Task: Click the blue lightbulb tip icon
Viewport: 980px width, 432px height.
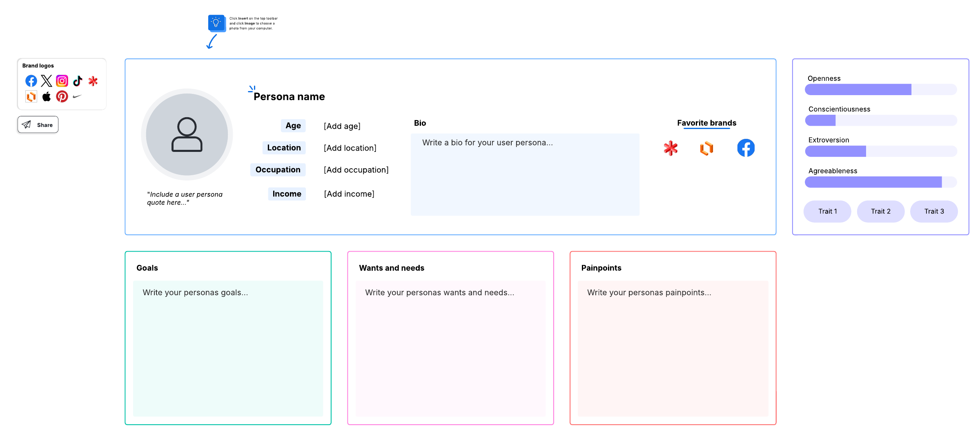Action: point(216,23)
